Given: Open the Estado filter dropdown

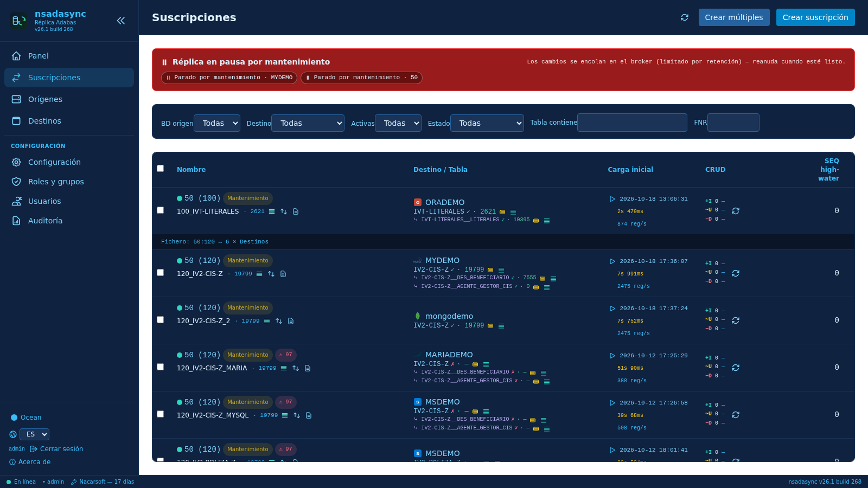Looking at the screenshot, I should pos(487,123).
